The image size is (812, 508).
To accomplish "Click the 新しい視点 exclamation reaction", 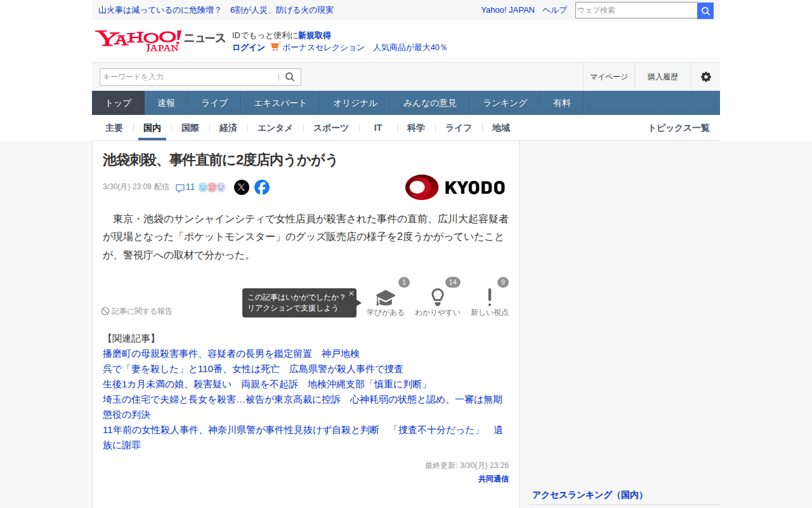I will coord(490,302).
